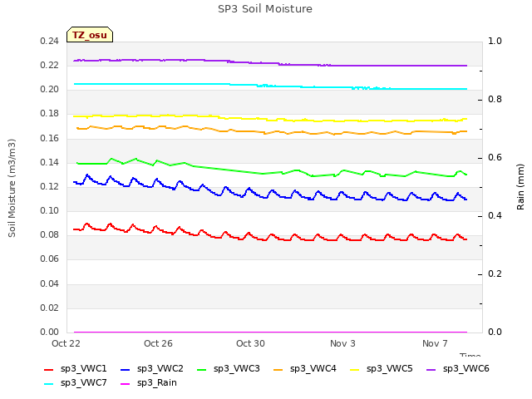Click the 0.10 left axis value
This screenshot has height=399, width=532.
click(50, 210)
